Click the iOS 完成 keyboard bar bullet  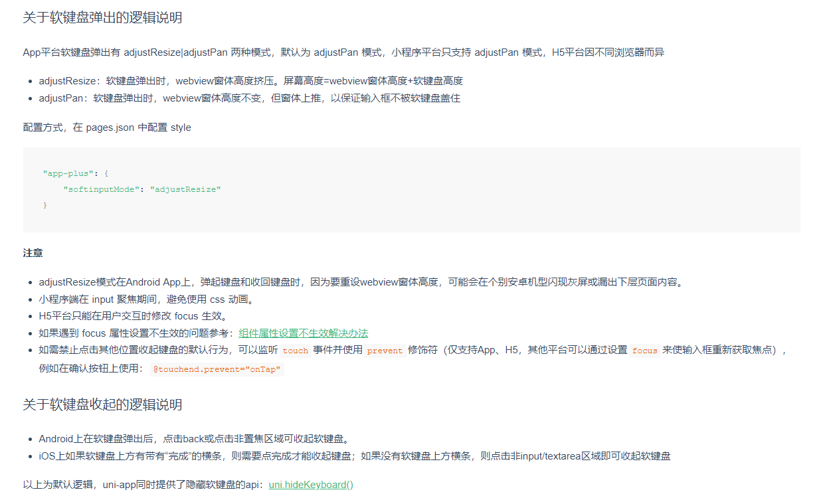tap(352, 456)
